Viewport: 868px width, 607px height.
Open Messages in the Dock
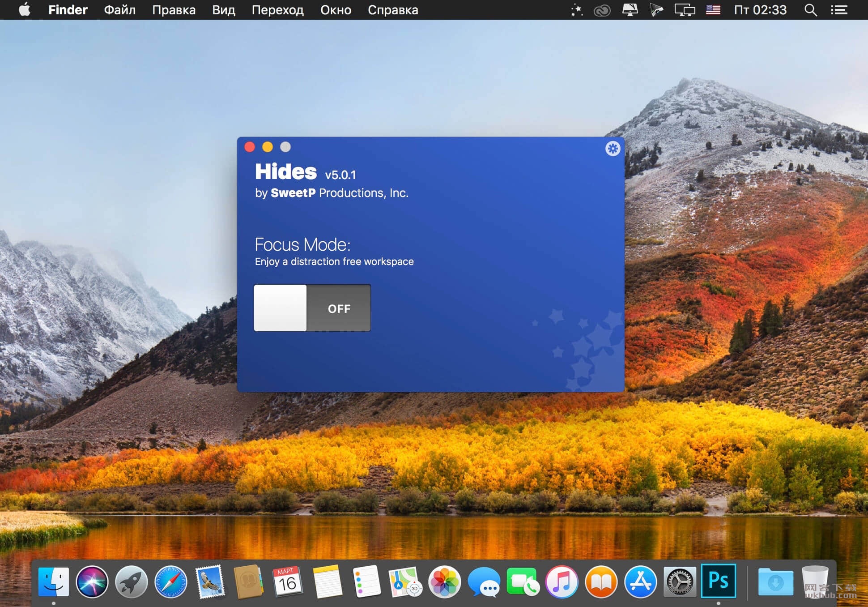click(484, 582)
